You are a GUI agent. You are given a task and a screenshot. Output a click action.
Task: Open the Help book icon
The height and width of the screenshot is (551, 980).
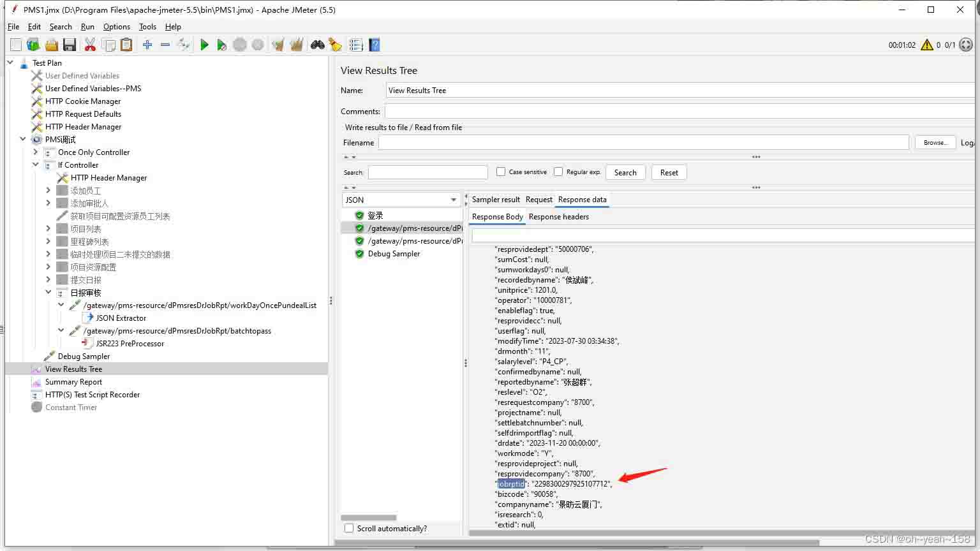(x=375, y=45)
